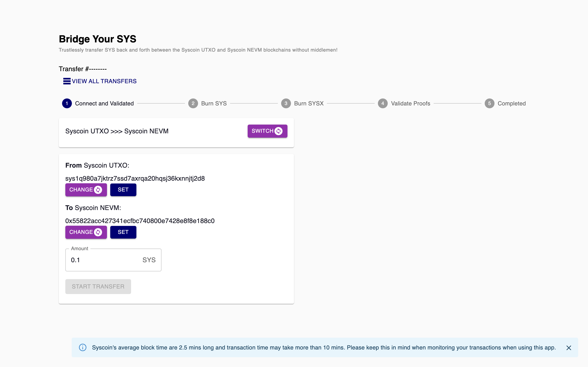
Task: Select the Validate Proofs step label
Action: [410, 103]
